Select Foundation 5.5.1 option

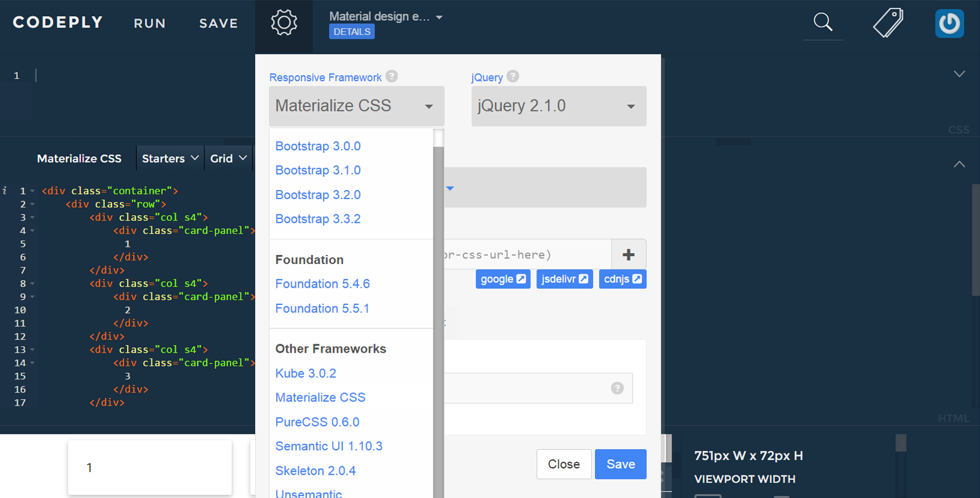pyautogui.click(x=322, y=309)
